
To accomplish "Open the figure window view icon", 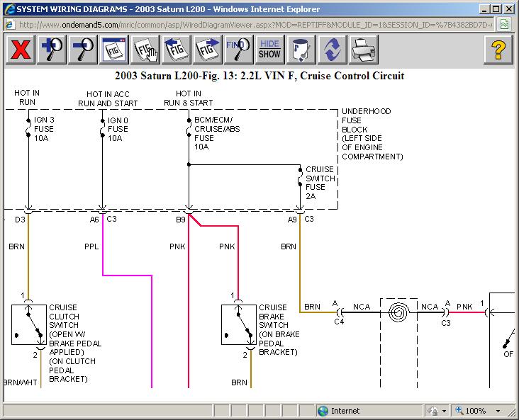I will 115,50.
